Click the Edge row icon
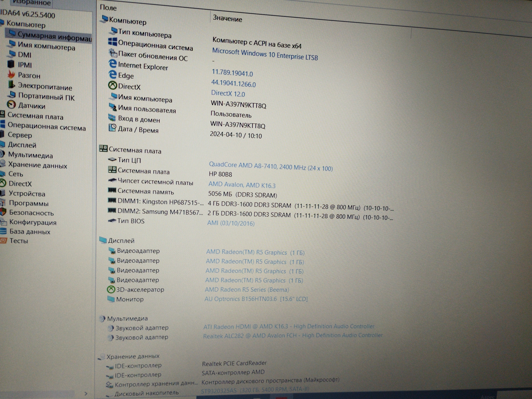This screenshot has height=399, width=532. tap(112, 74)
